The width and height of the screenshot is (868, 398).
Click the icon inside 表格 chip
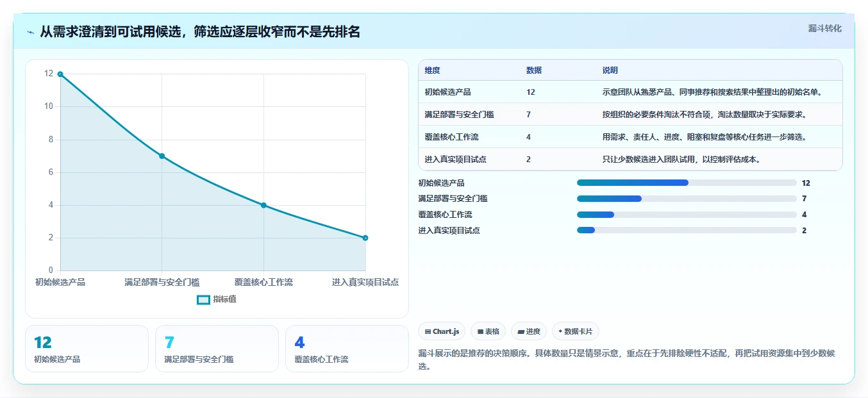(x=480, y=332)
